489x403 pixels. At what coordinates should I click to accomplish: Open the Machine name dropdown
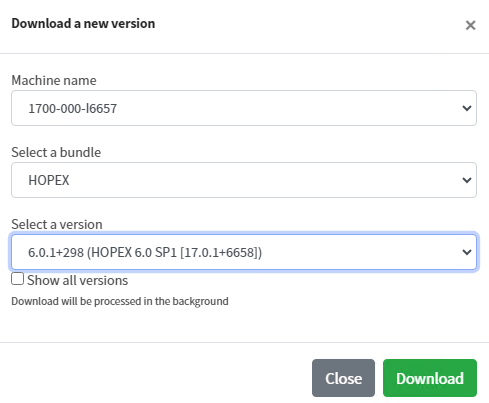tap(244, 108)
